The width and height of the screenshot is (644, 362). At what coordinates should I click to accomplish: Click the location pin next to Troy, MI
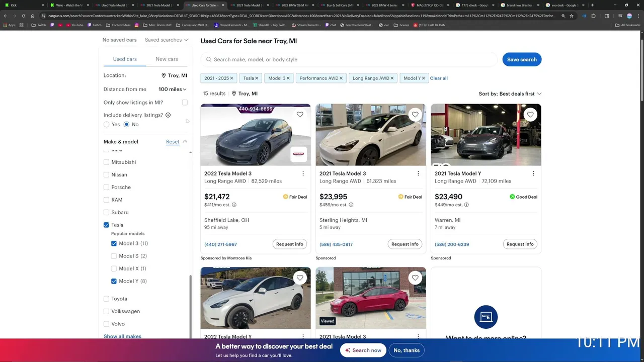pos(164,75)
